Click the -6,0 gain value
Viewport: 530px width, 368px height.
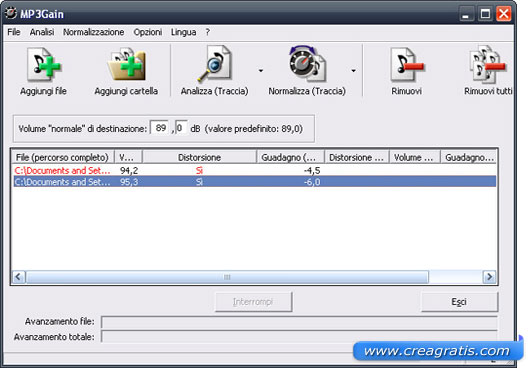[312, 182]
